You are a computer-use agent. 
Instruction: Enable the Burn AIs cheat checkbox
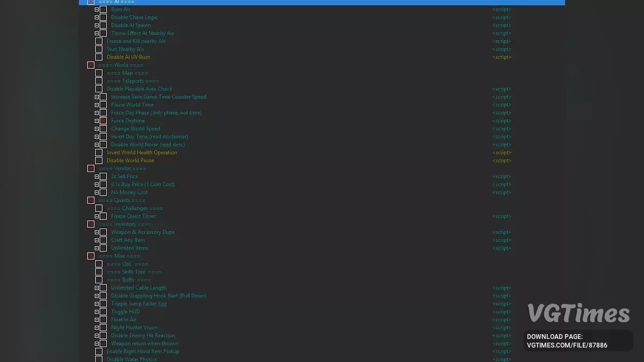point(103,9)
